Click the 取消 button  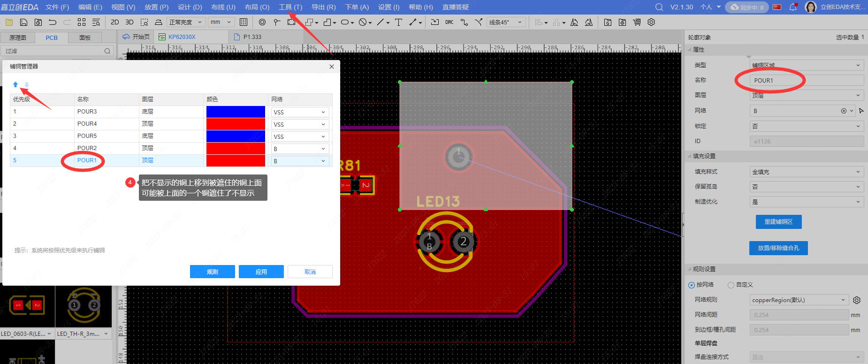(310, 272)
